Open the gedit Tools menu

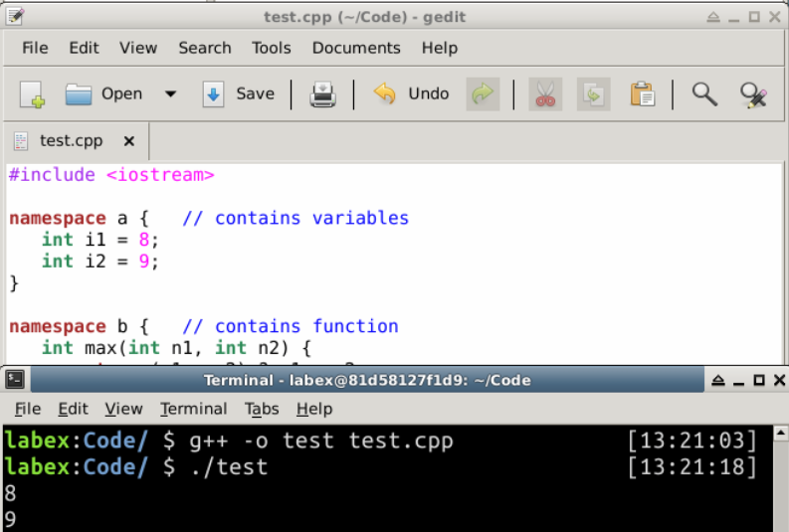(271, 48)
